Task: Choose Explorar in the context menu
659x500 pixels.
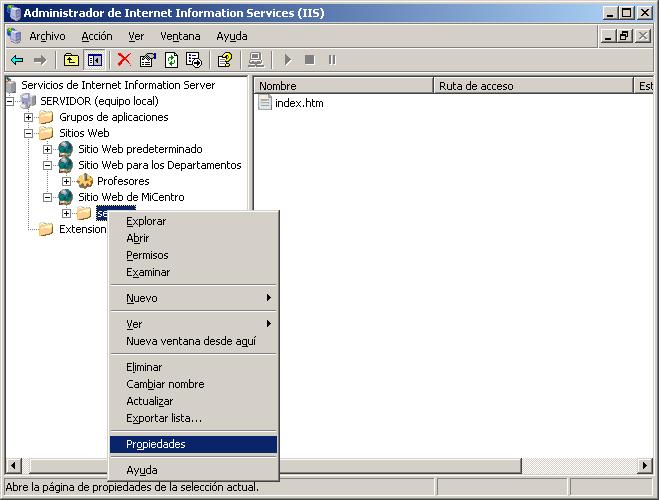Action: click(x=193, y=221)
